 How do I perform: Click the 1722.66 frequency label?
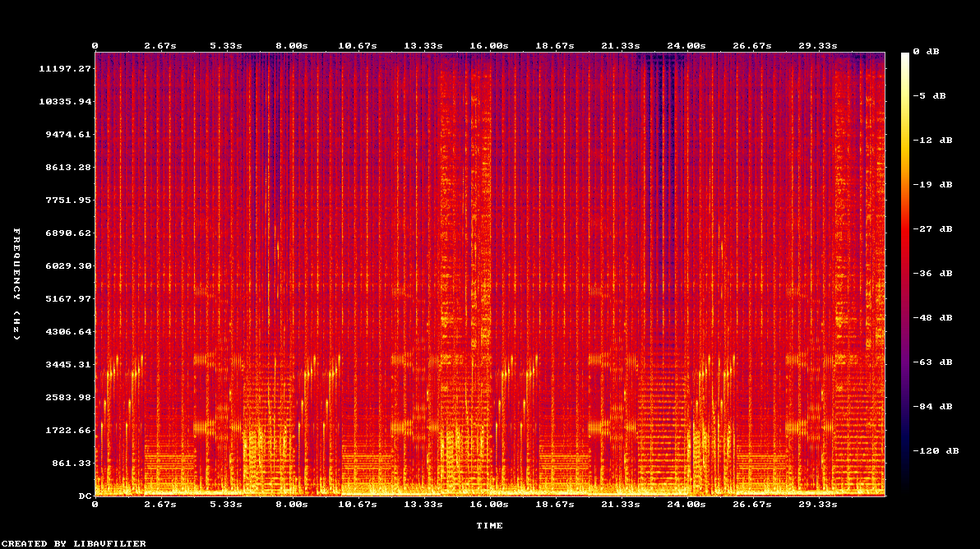click(x=68, y=431)
